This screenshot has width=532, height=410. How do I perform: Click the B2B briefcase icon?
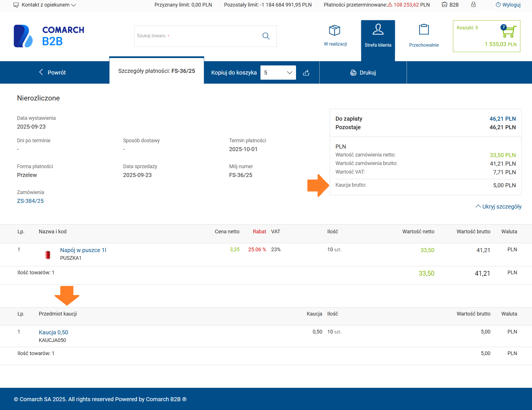pos(444,5)
